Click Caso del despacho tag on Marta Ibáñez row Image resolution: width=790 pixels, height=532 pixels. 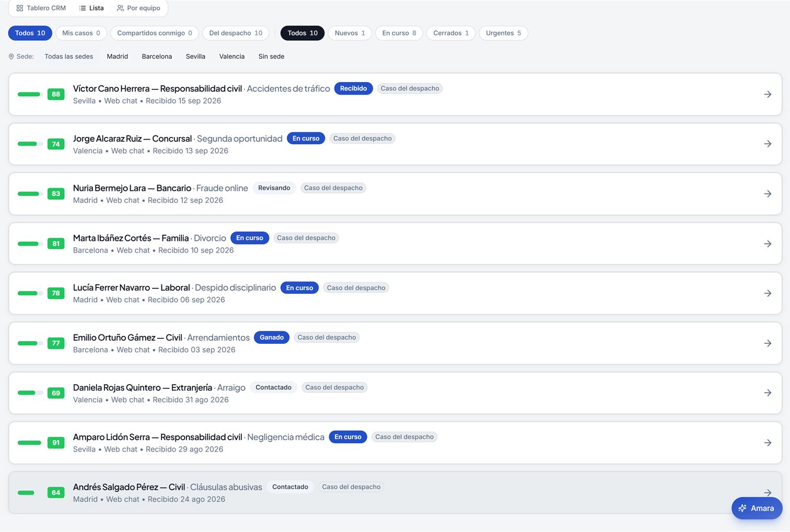pyautogui.click(x=306, y=238)
